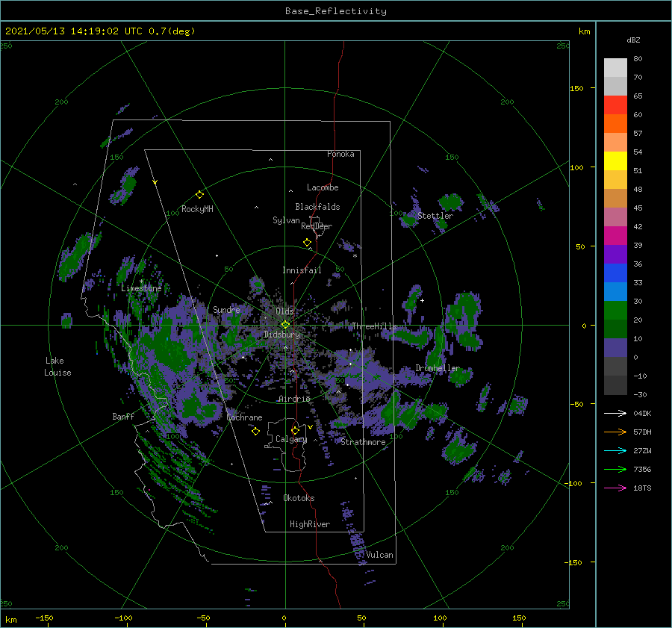Select the yellow diamond marker beside RockyMH

[x=199, y=195]
